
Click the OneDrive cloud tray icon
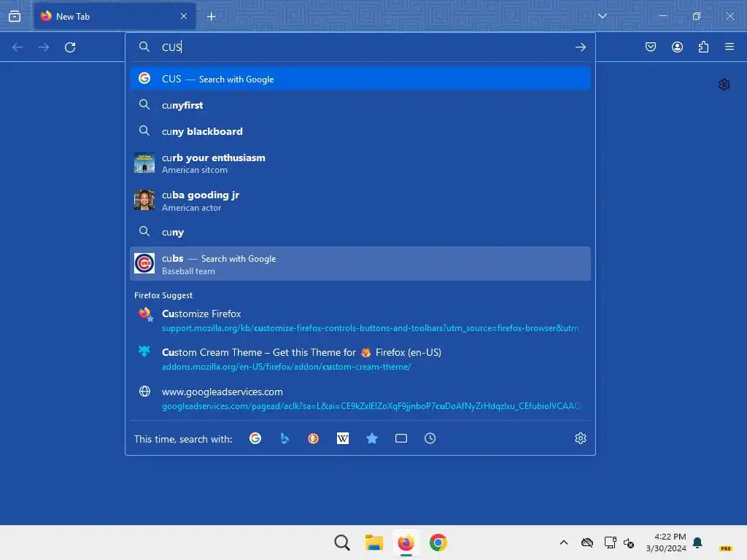587,542
